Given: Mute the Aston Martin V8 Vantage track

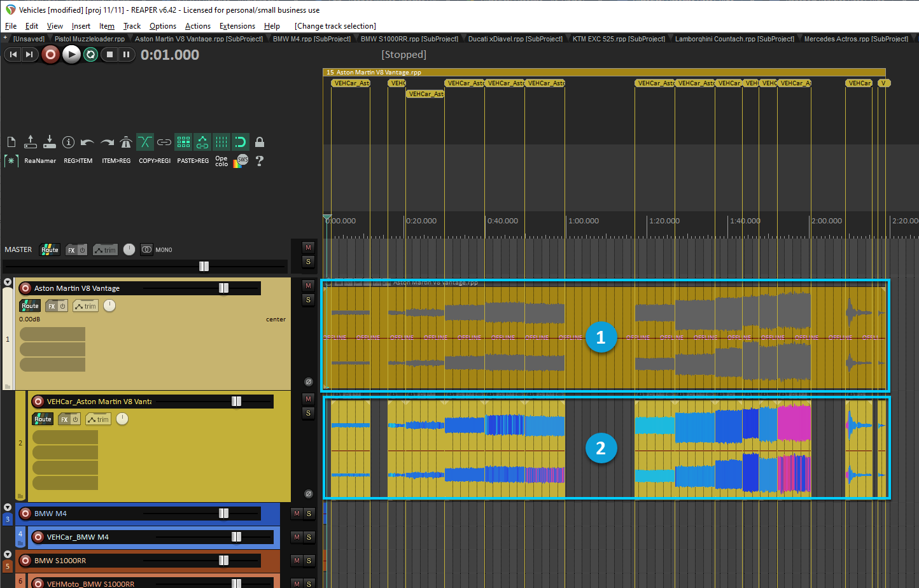Looking at the screenshot, I should 308,286.
